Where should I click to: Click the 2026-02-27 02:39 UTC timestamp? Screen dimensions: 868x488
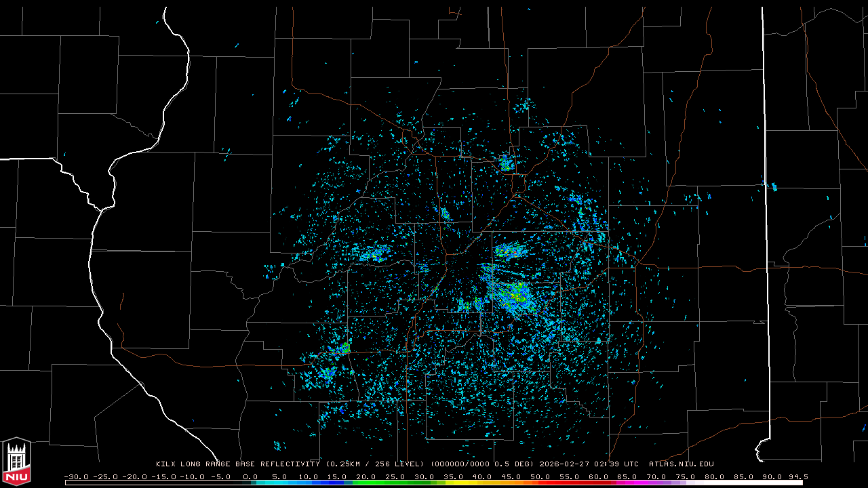[x=589, y=464]
